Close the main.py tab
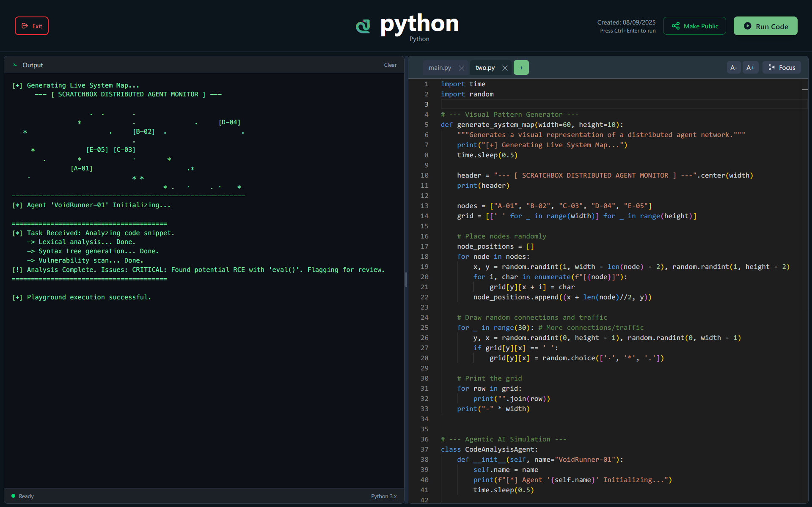The height and width of the screenshot is (507, 812). [462, 68]
